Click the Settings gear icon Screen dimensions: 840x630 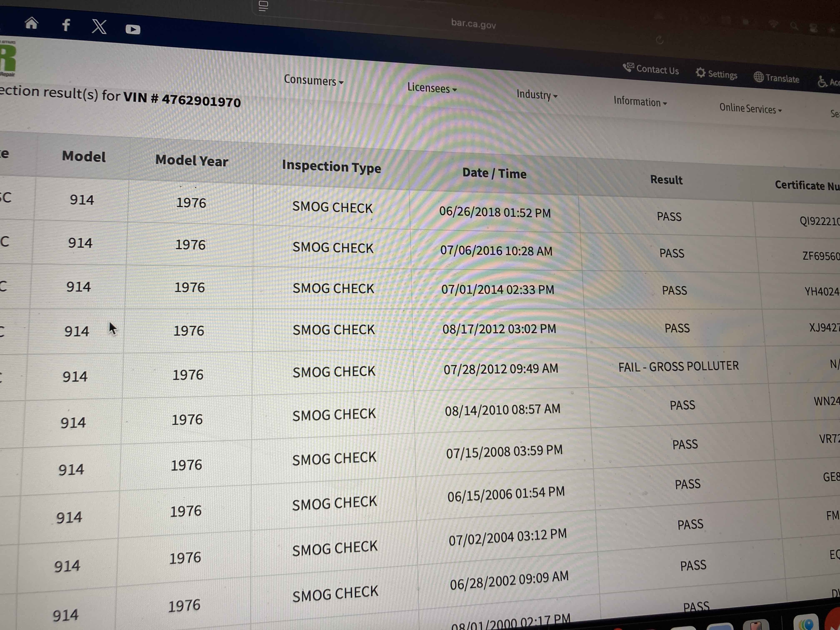(700, 72)
